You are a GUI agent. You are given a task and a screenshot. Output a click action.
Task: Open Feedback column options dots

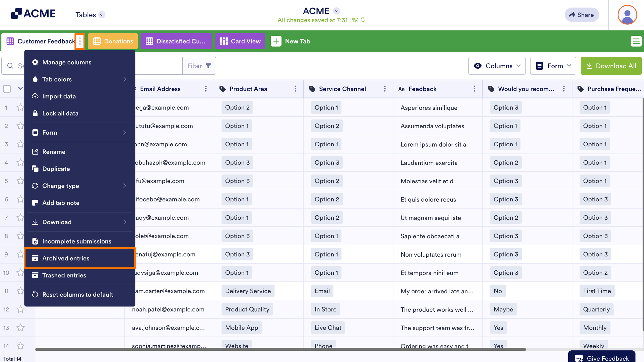tap(474, 89)
